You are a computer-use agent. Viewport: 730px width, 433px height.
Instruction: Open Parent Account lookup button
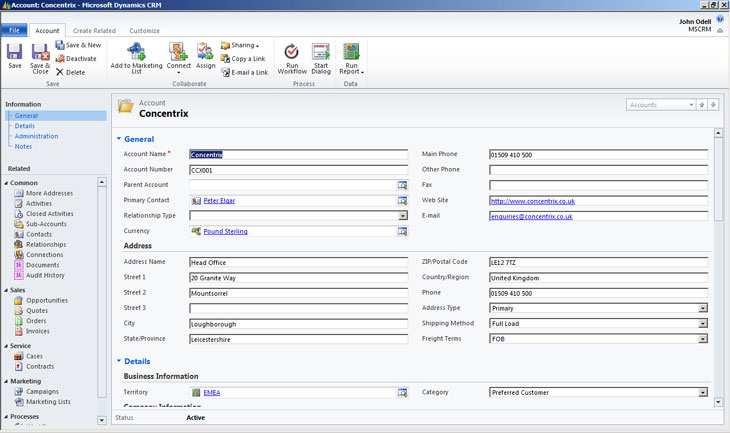(402, 185)
